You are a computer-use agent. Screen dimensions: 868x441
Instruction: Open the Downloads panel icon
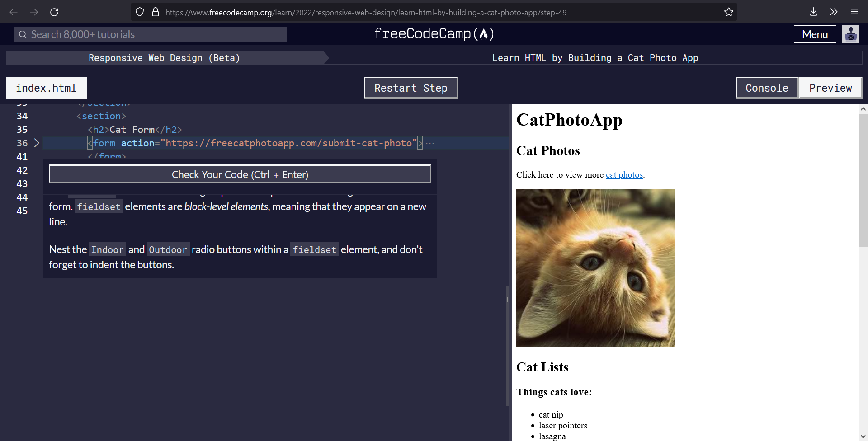pos(813,12)
